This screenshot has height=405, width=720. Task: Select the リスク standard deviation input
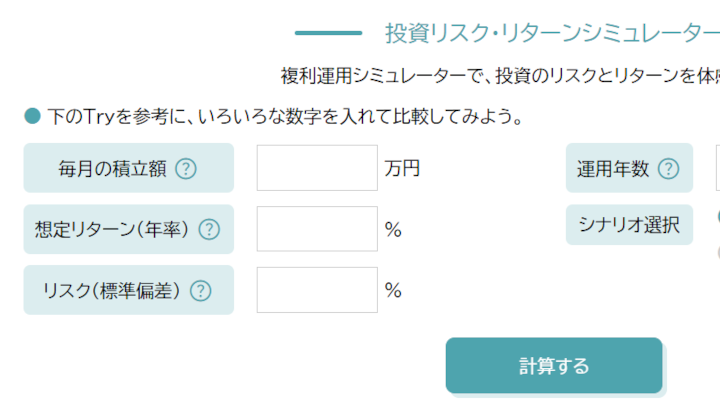(317, 290)
